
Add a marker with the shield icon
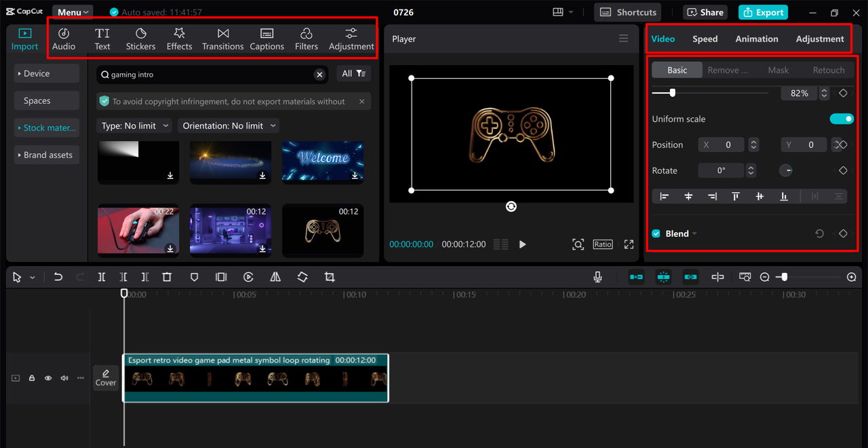(x=194, y=277)
